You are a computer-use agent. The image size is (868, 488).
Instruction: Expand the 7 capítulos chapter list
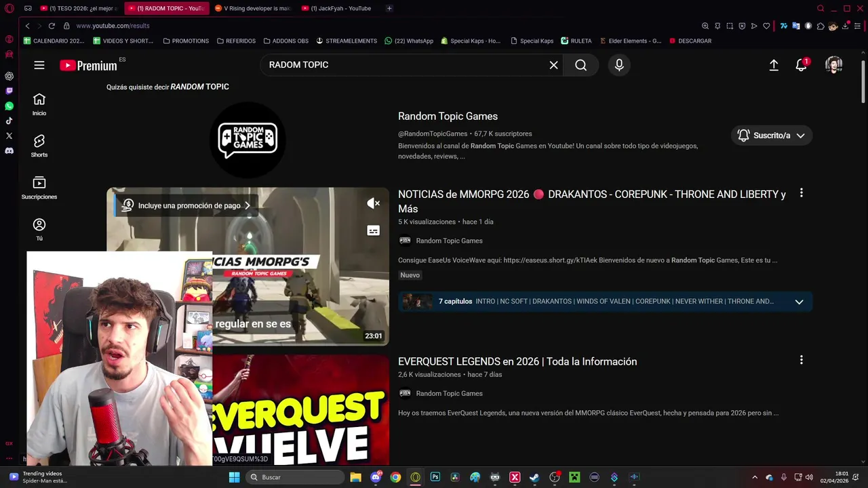[x=799, y=302]
